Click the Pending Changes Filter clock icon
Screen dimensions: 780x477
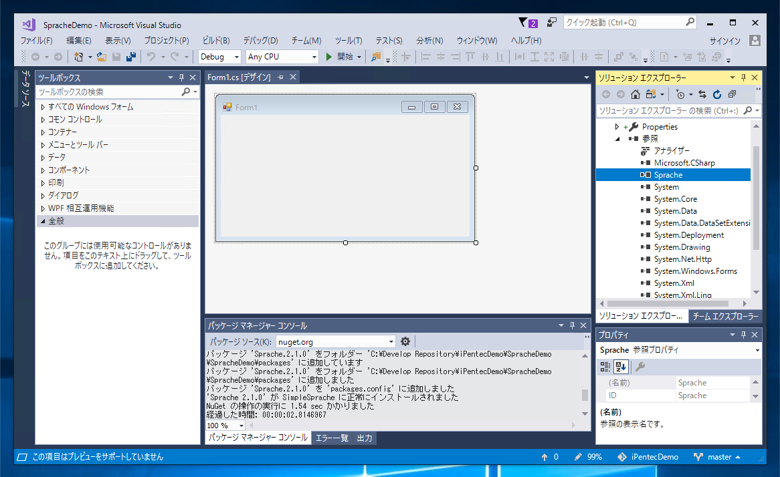click(x=681, y=94)
